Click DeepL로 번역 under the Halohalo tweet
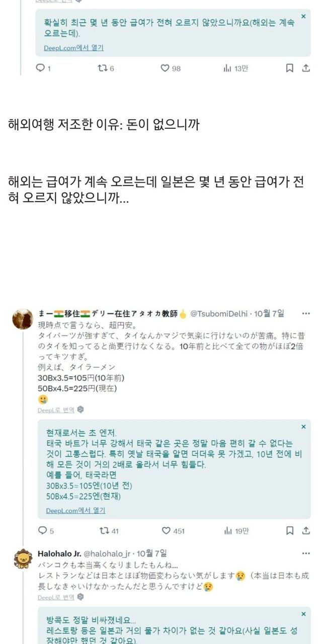 click(x=56, y=597)
